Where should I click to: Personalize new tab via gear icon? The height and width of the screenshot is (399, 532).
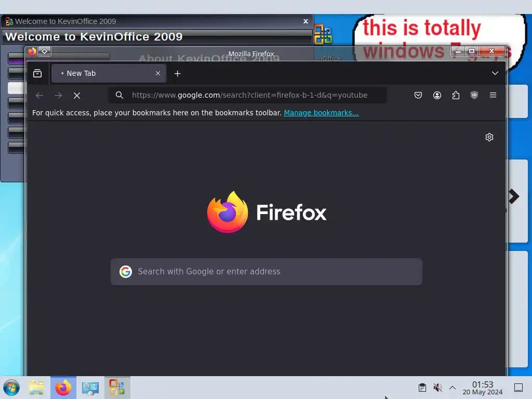click(489, 137)
